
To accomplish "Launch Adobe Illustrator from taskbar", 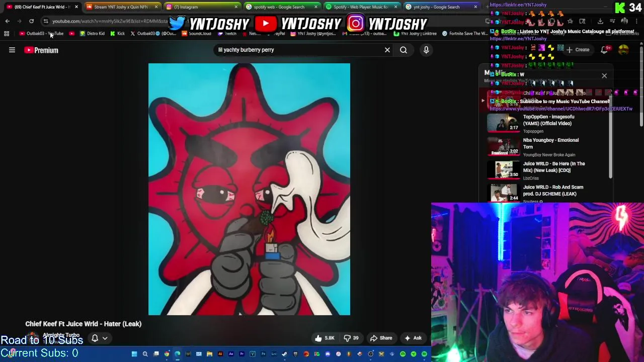I will [x=220, y=354].
